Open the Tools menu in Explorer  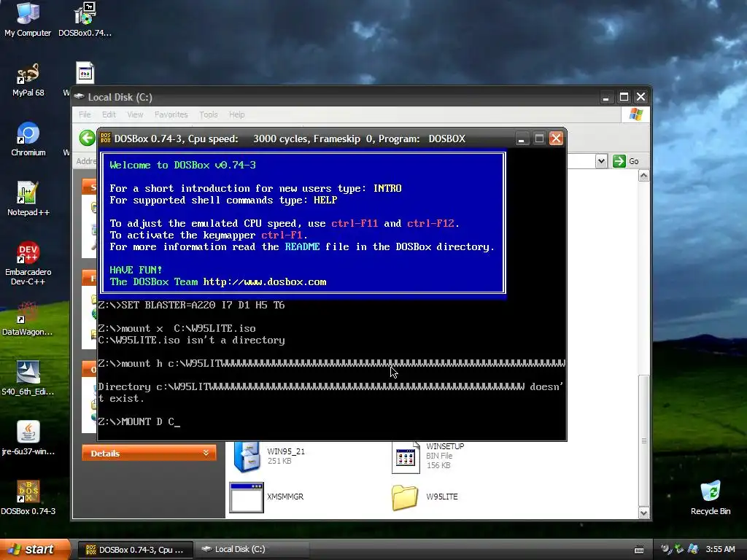(208, 114)
